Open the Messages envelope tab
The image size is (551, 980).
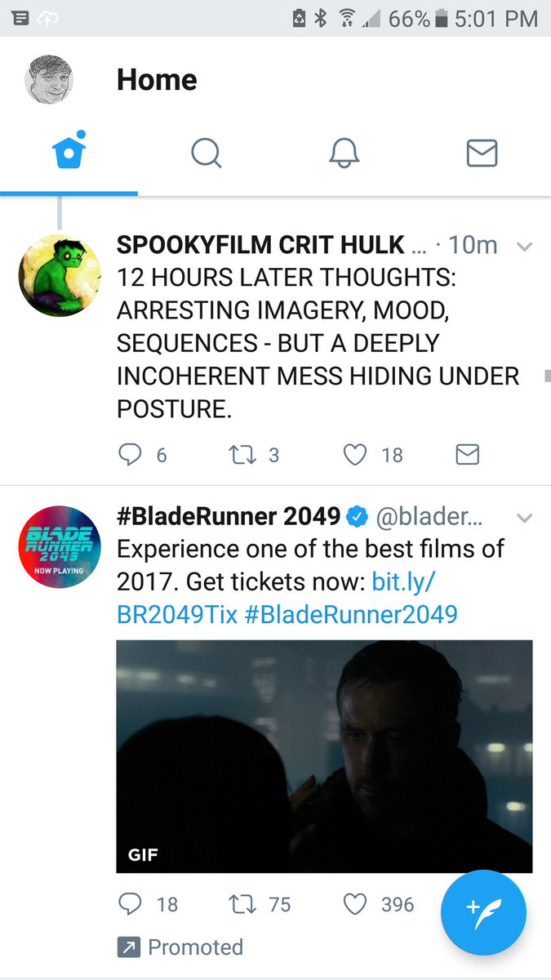pos(482,152)
